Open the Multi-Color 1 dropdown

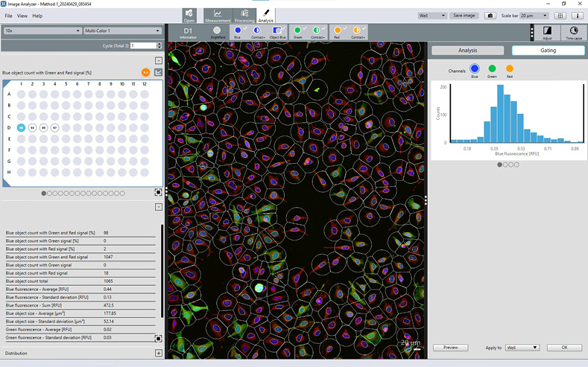click(x=122, y=31)
